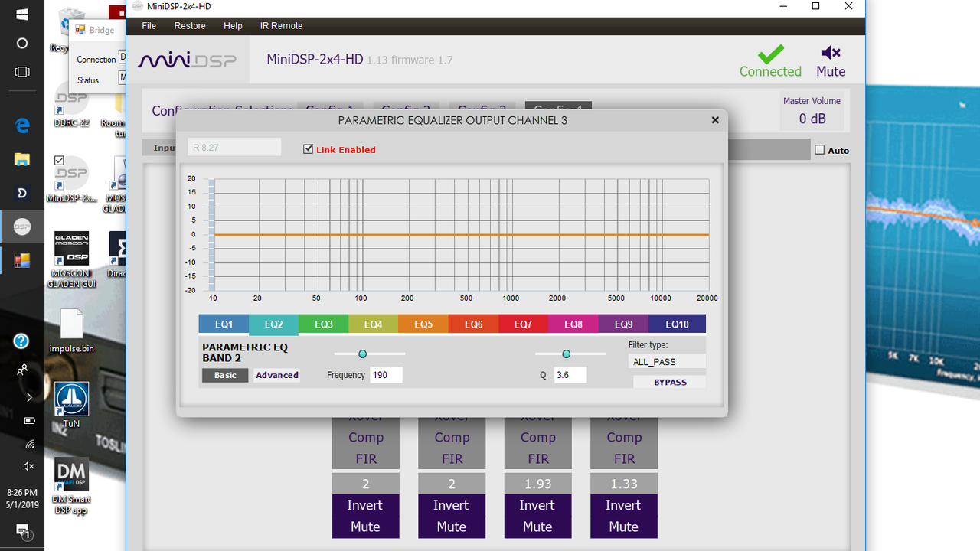Open the MiniDSP-2x4 desktop shortcut
The height and width of the screenshot is (551, 980).
[x=71, y=180]
